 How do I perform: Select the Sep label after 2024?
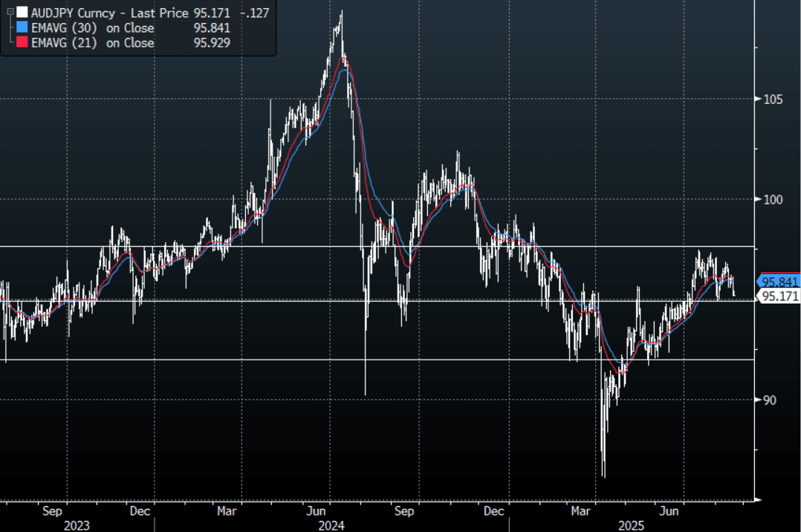[x=404, y=511]
